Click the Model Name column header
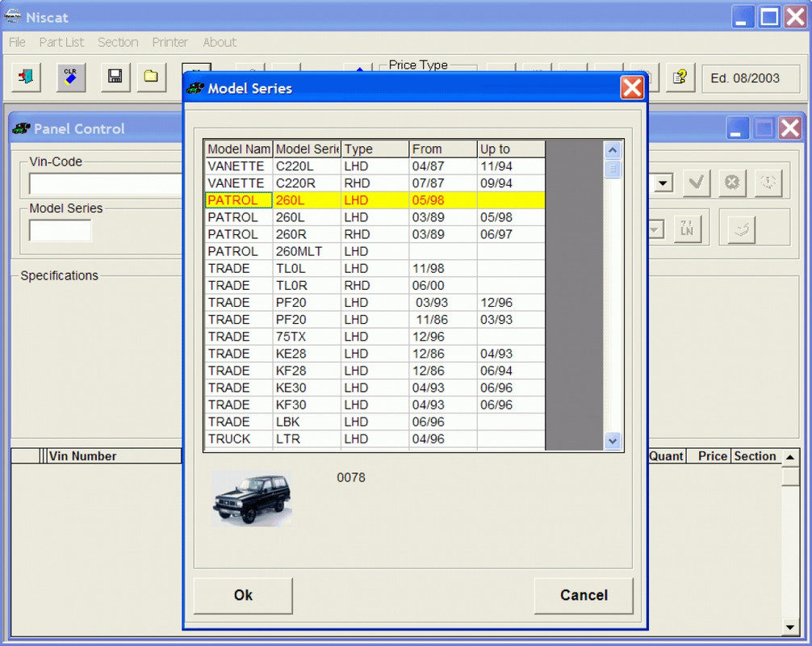This screenshot has height=646, width=812. [x=239, y=149]
